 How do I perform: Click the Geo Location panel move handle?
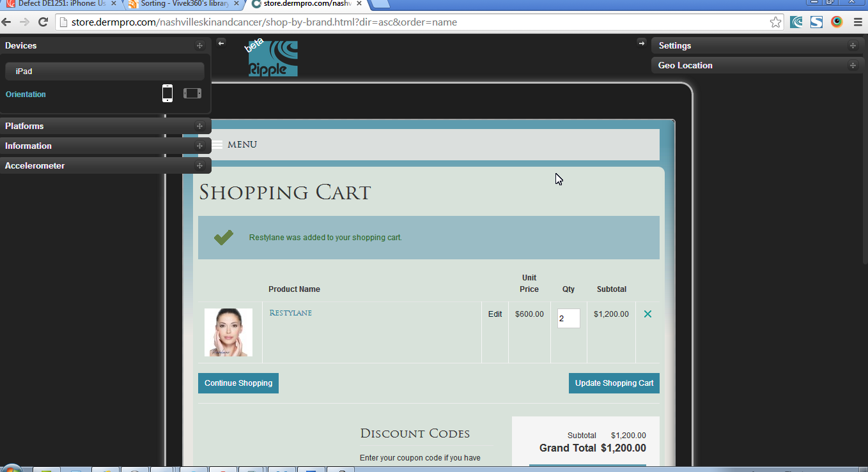853,66
